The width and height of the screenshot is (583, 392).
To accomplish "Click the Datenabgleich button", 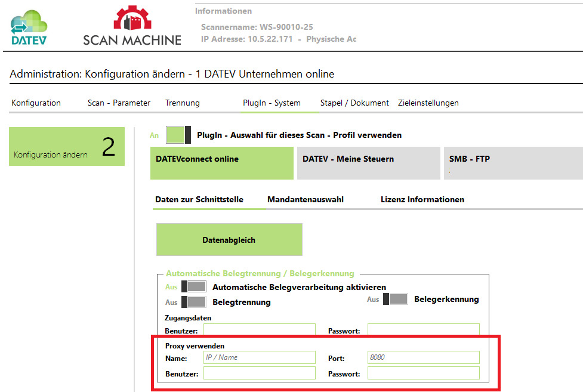I will [x=229, y=239].
